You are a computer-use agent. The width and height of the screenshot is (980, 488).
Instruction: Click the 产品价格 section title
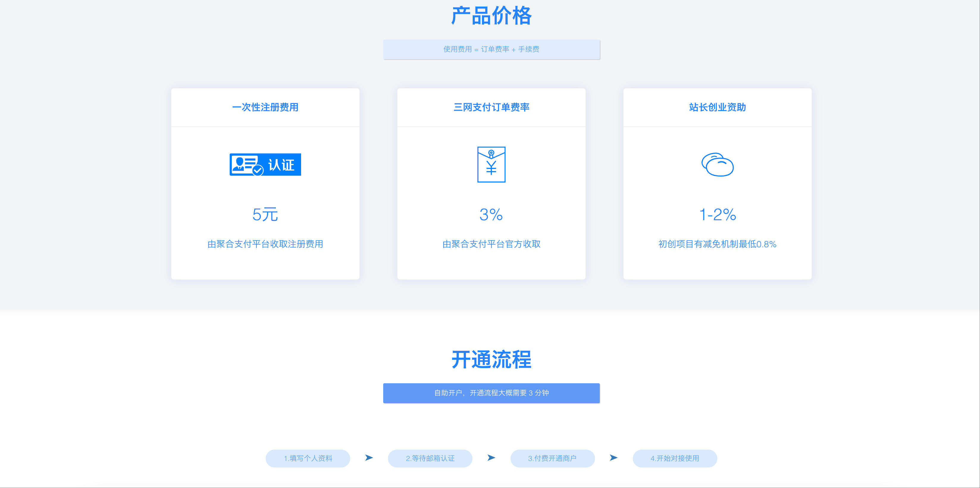tap(491, 16)
